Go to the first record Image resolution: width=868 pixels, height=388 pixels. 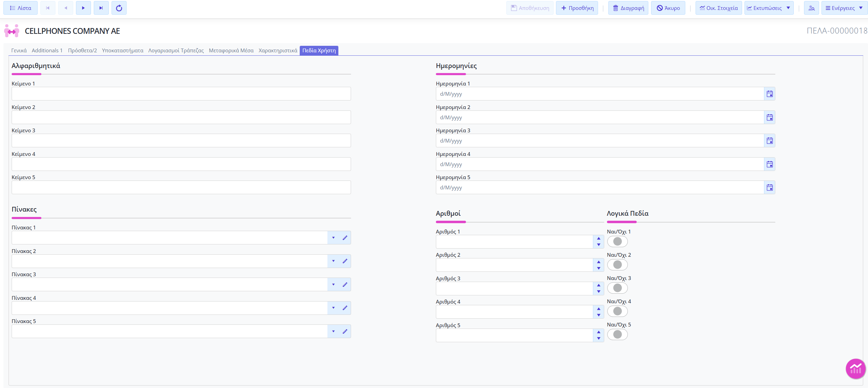(48, 8)
